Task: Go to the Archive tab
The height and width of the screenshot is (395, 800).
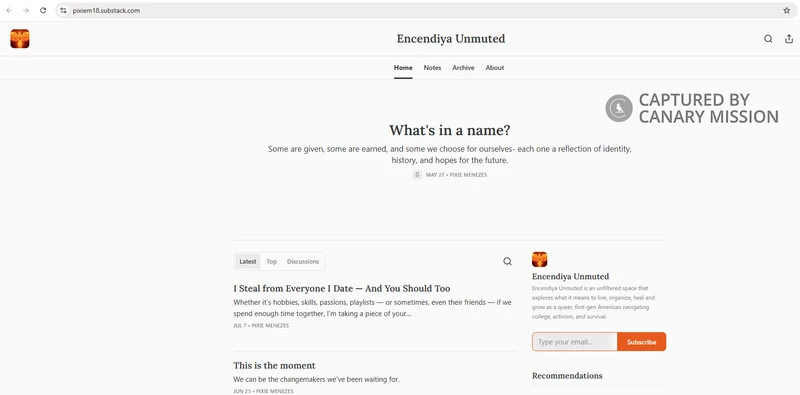Action: point(463,68)
